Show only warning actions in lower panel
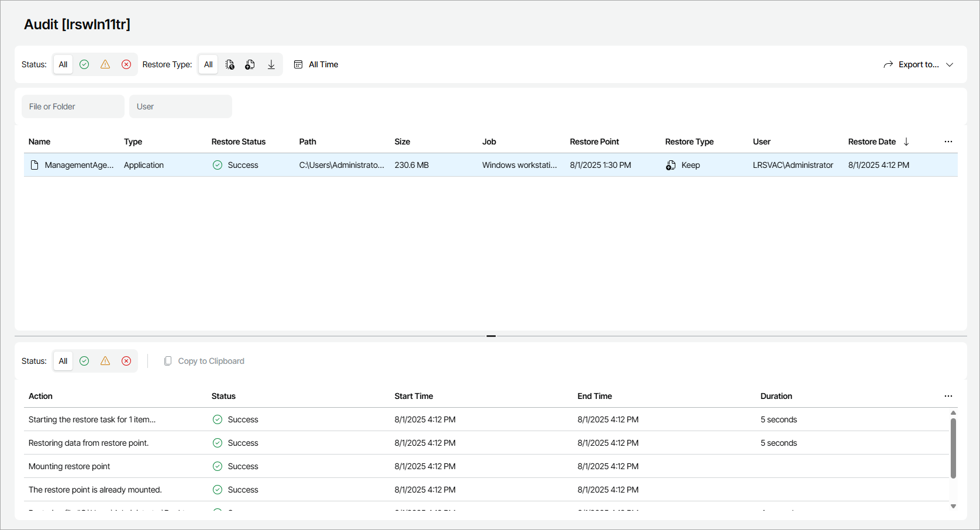Image resolution: width=980 pixels, height=530 pixels. click(105, 361)
